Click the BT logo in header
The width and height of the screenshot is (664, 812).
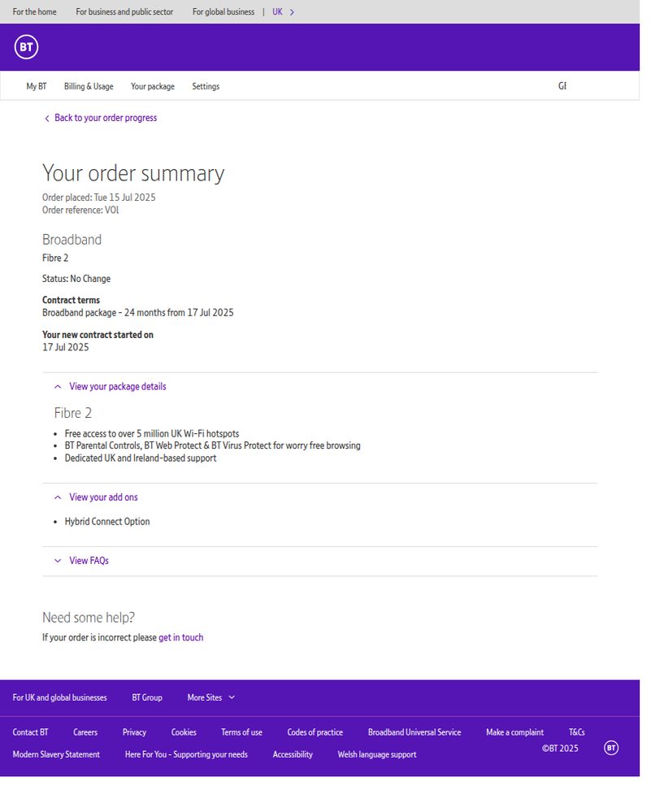[x=26, y=48]
